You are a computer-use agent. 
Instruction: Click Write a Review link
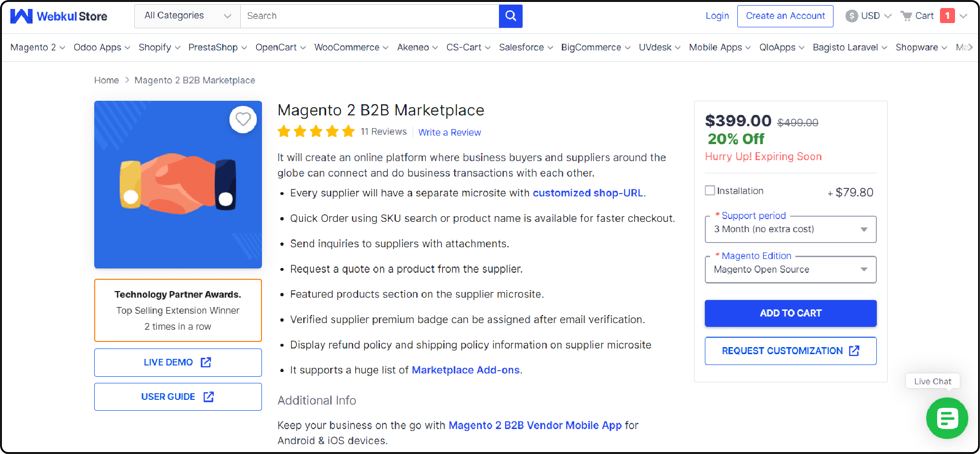click(449, 132)
